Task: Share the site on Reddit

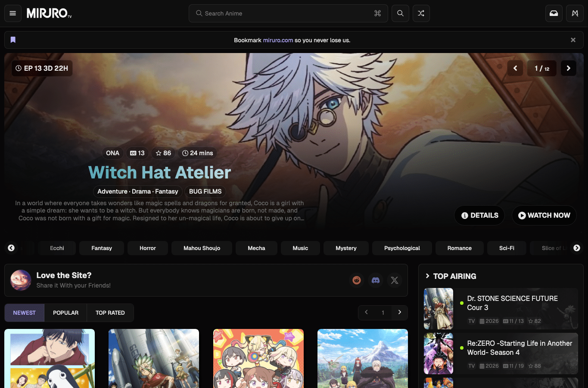Action: [357, 280]
